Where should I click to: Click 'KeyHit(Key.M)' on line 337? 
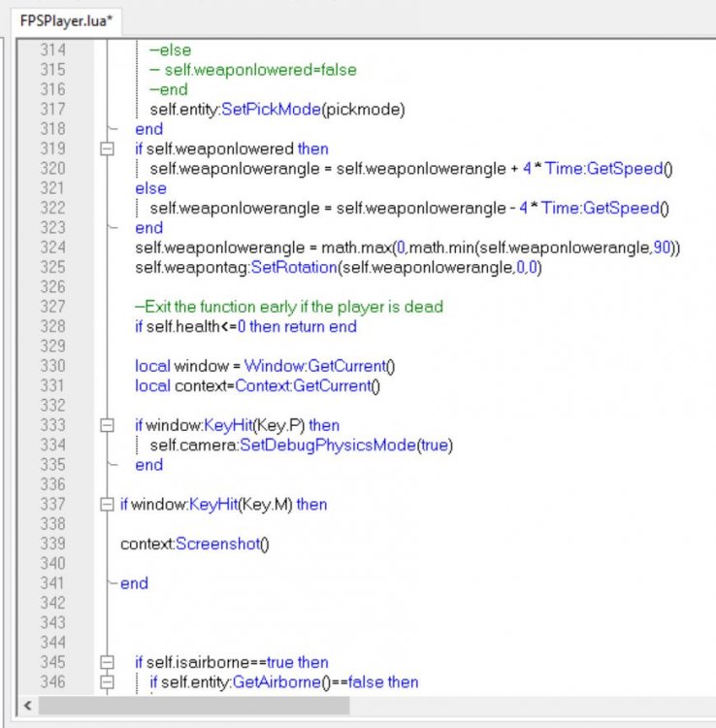(x=241, y=504)
